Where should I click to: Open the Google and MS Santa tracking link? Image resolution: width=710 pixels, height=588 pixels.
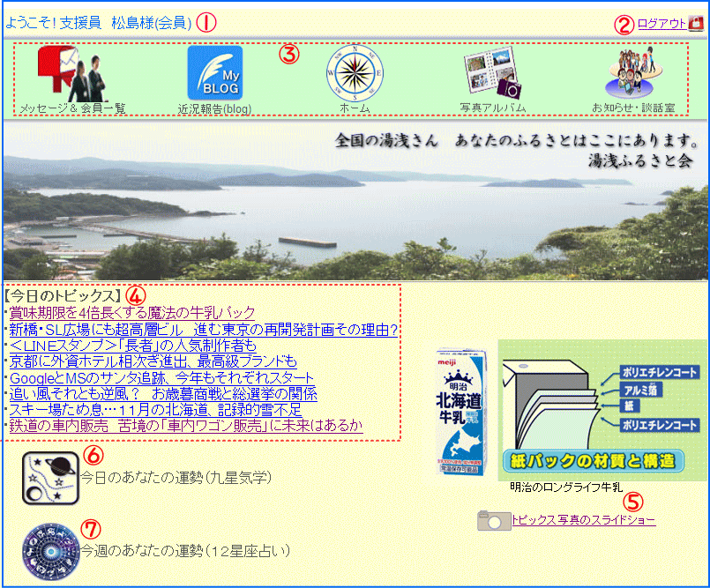pyautogui.click(x=161, y=378)
